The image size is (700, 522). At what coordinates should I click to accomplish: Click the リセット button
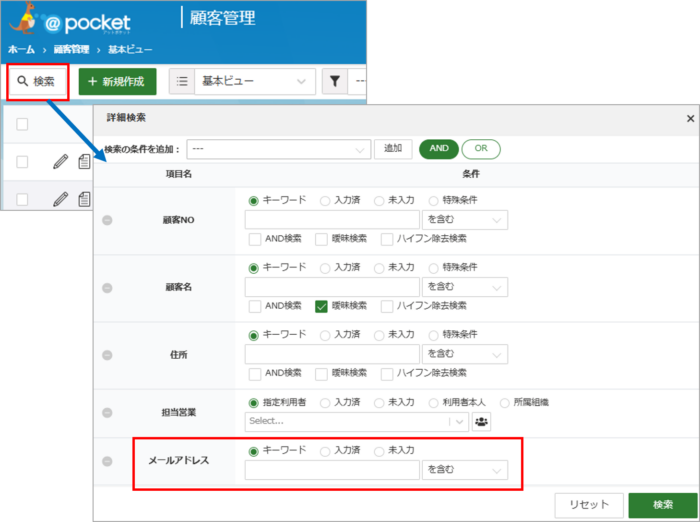tap(589, 505)
